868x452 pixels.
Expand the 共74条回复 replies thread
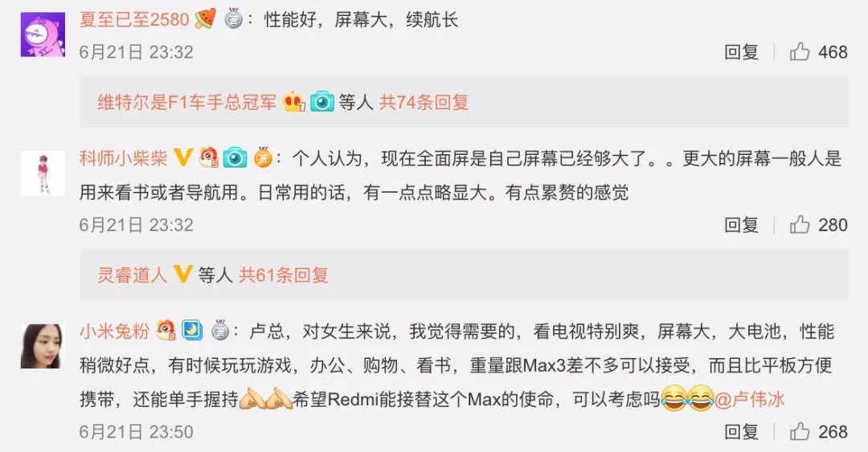click(424, 102)
